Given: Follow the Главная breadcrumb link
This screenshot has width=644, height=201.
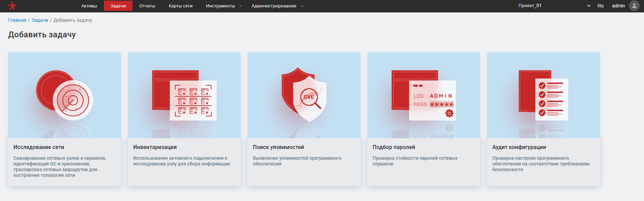Looking at the screenshot, I should 17,20.
